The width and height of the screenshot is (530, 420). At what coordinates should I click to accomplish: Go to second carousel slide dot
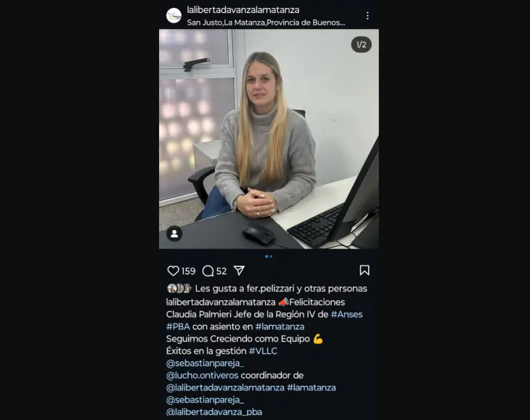(271, 257)
